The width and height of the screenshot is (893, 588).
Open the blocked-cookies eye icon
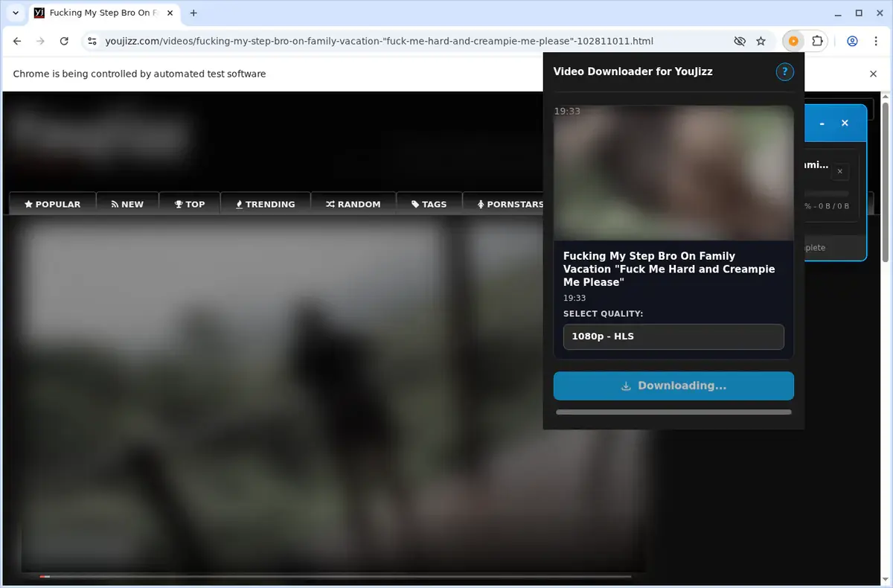(739, 42)
